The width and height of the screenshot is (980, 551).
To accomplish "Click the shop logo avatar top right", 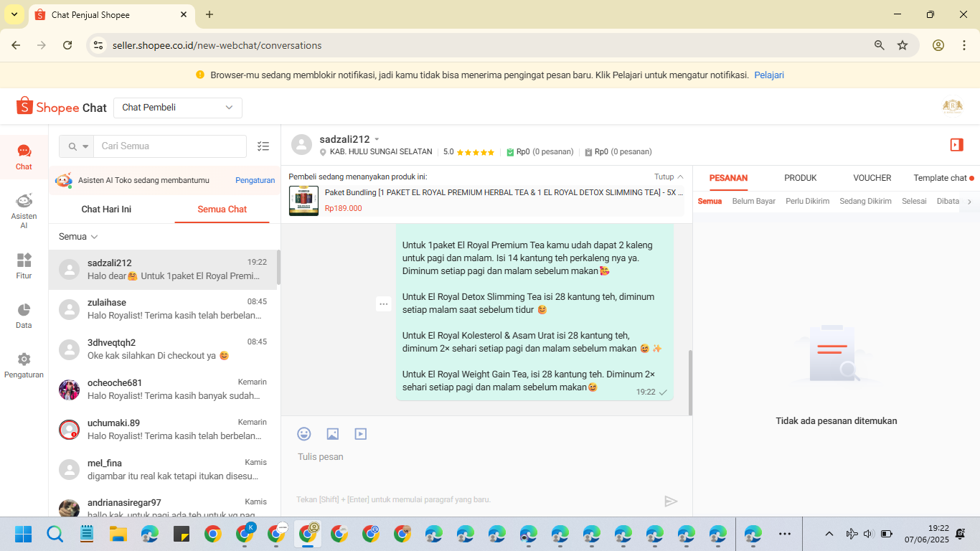I will tap(952, 107).
